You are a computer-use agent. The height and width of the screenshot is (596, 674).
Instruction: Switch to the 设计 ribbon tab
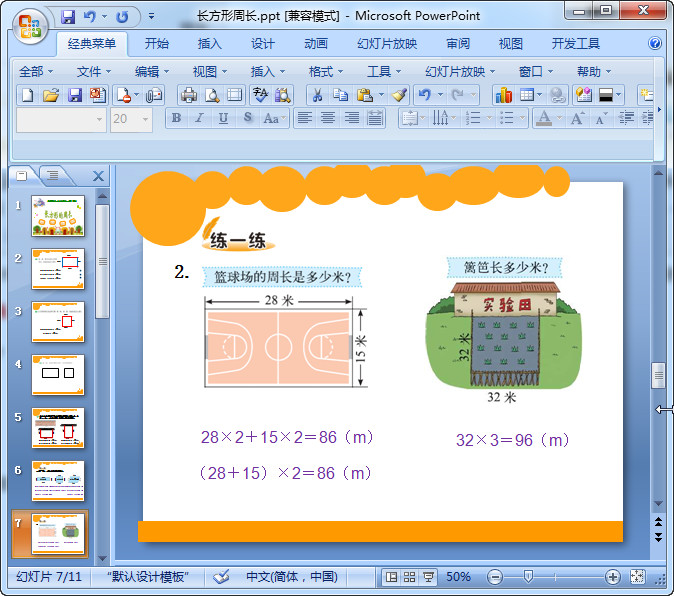pyautogui.click(x=262, y=43)
